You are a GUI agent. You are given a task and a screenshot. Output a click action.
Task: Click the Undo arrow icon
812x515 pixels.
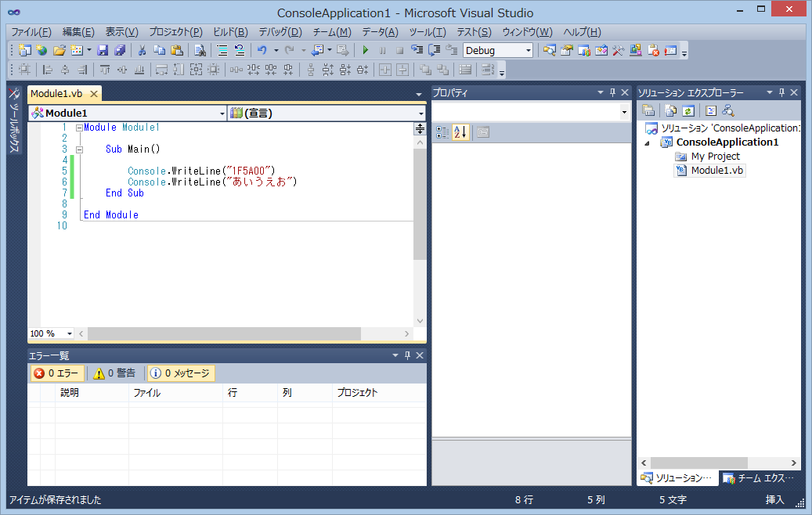point(262,50)
